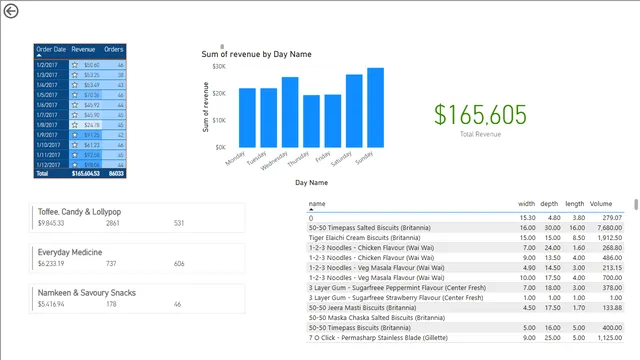Click the star icon in the 1/11/2017 row

[x=75, y=155]
